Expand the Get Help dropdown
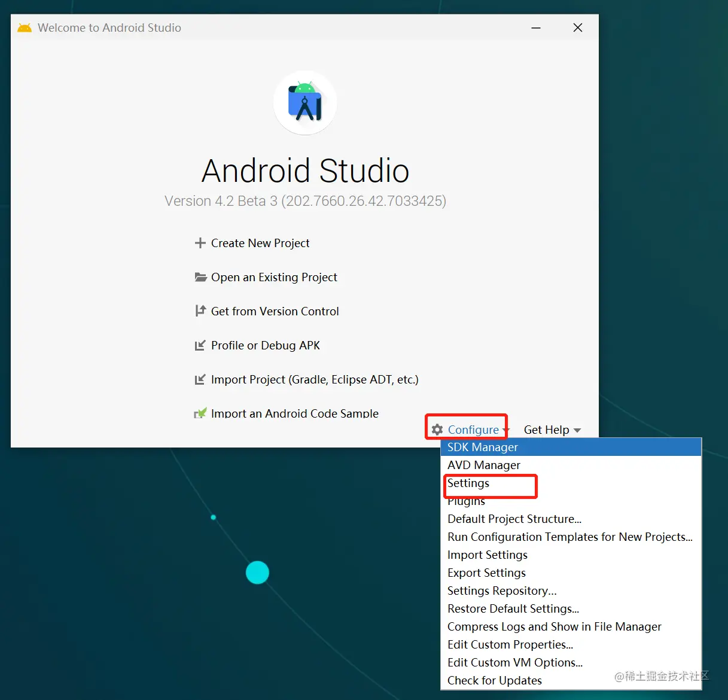Screen dimensions: 728x700 point(552,430)
